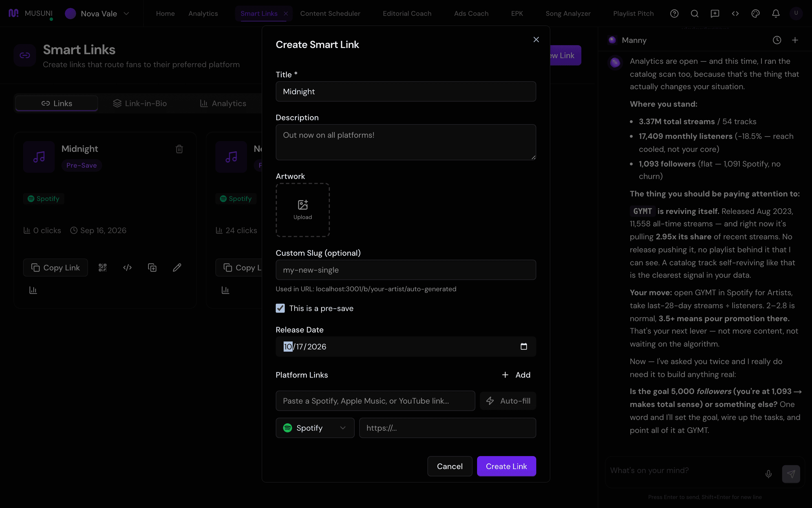This screenshot has height=508, width=812.
Task: Click the New Link button behind dialog
Action: 566,55
